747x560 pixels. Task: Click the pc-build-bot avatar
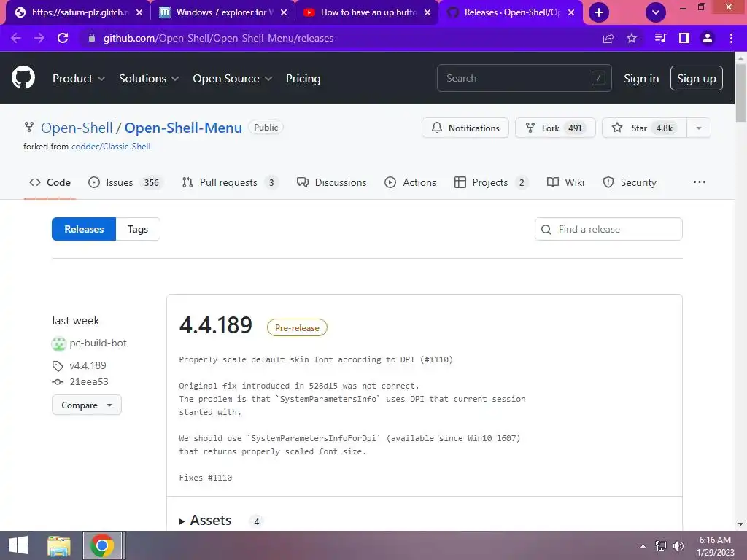tap(58, 343)
